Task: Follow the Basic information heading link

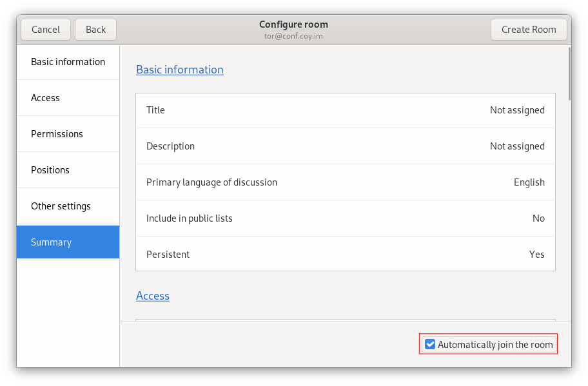Action: click(179, 70)
